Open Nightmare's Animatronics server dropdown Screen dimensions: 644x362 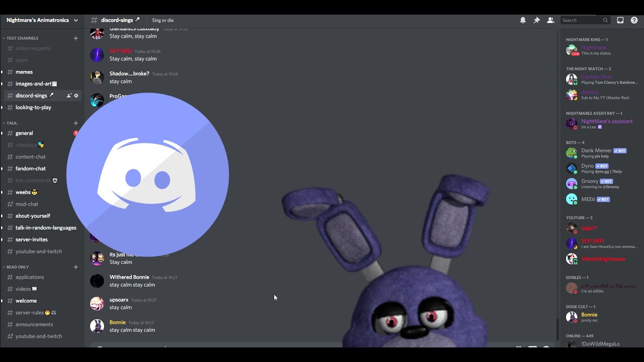click(x=42, y=20)
